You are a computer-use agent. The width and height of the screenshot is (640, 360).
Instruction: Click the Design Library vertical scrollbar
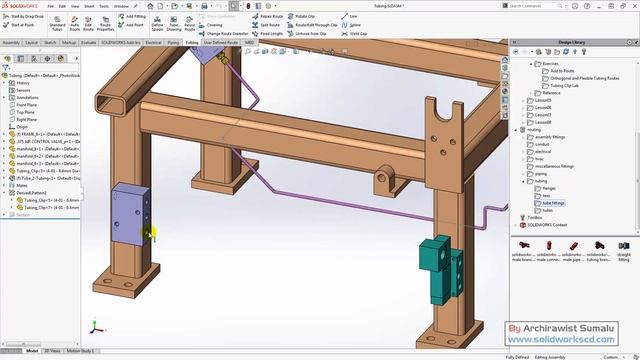[x=637, y=180]
